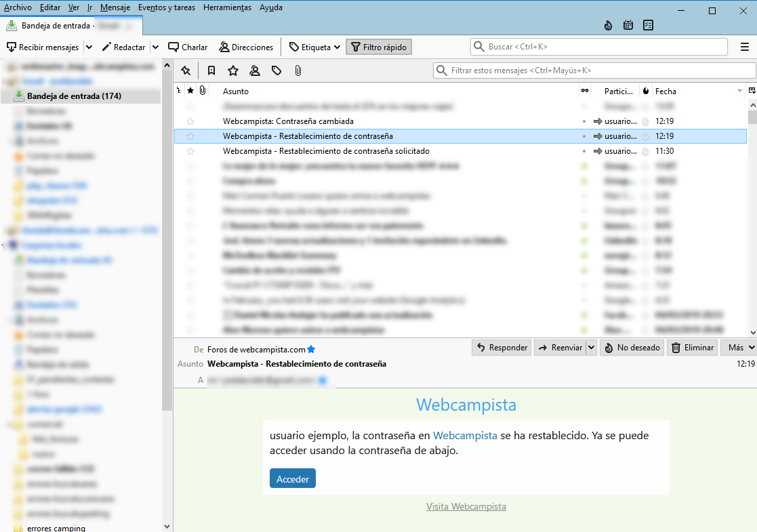Open Webcampista link in message body
Image resolution: width=757 pixels, height=532 pixels.
(465, 436)
